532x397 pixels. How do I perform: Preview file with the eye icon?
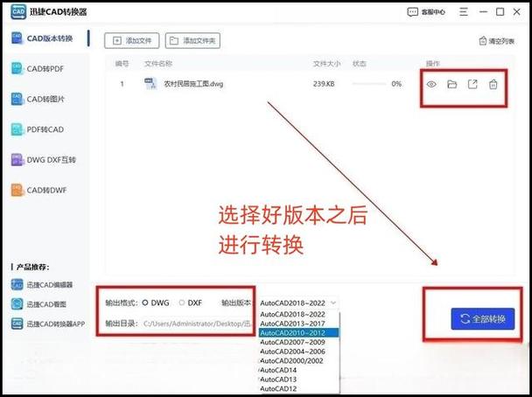pyautogui.click(x=431, y=84)
